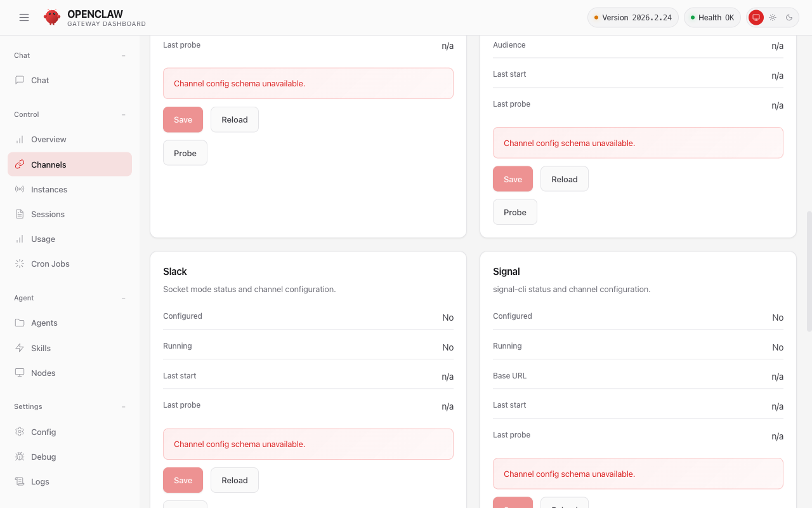Collapse the Agent sidebar section
The width and height of the screenshot is (812, 508).
(123, 298)
